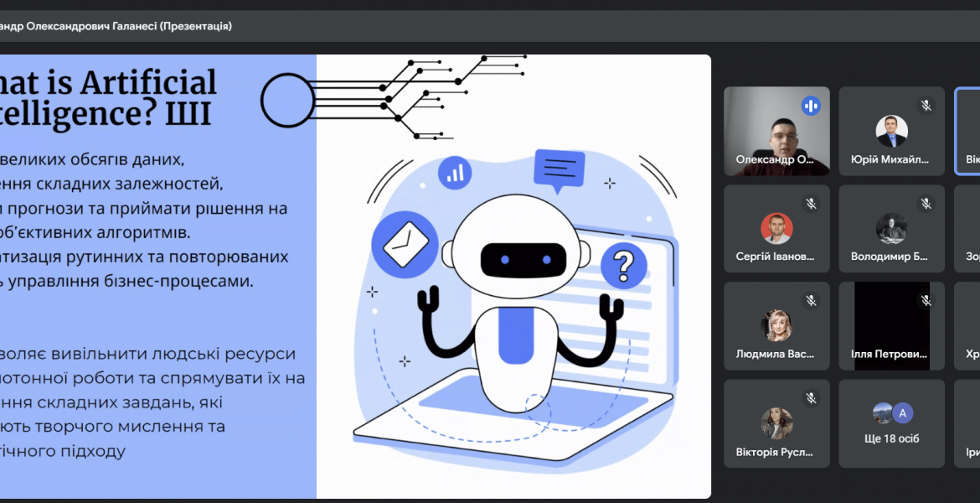Click the envelope icon on the slide

[x=405, y=244]
